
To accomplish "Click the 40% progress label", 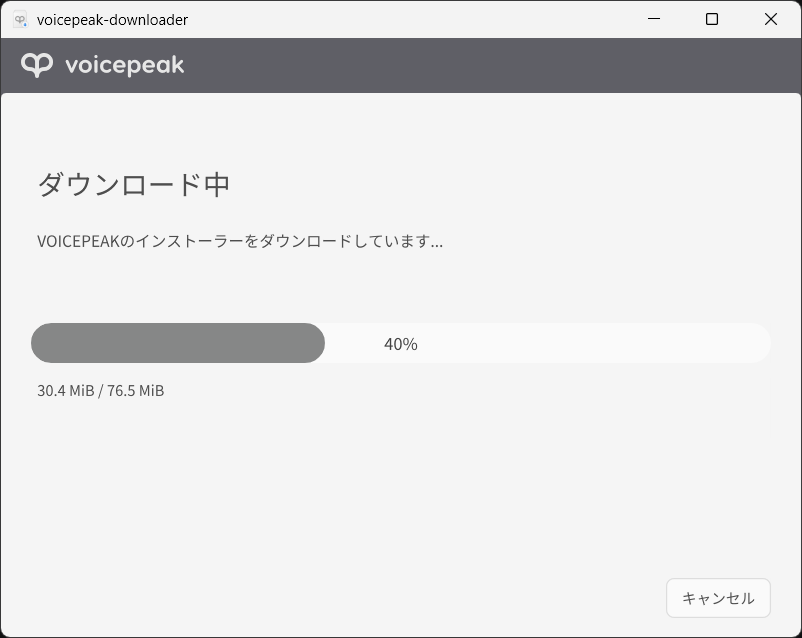I will tap(400, 344).
